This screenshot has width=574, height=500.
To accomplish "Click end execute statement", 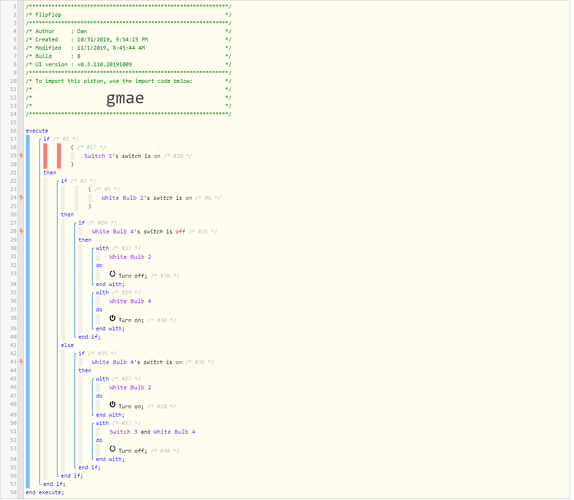I will click(x=45, y=492).
